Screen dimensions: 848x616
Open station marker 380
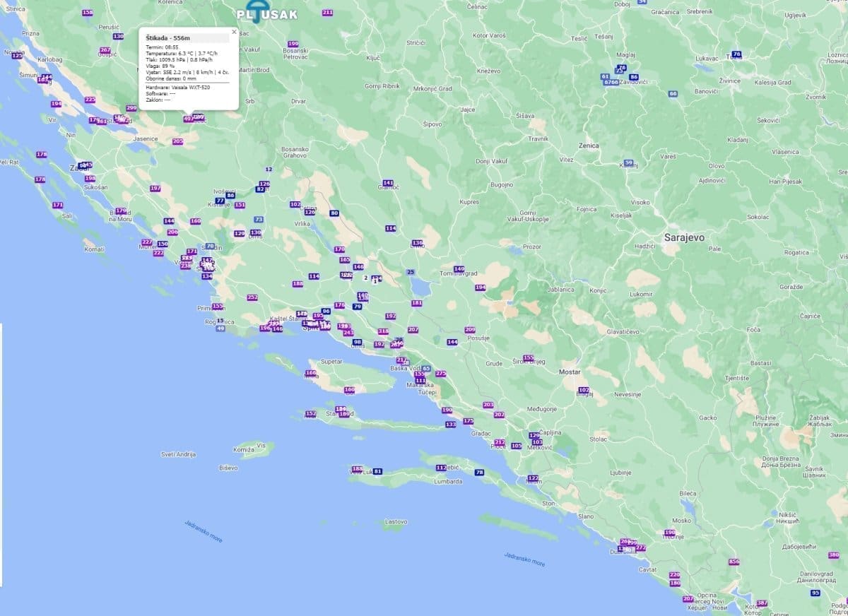coord(834,555)
